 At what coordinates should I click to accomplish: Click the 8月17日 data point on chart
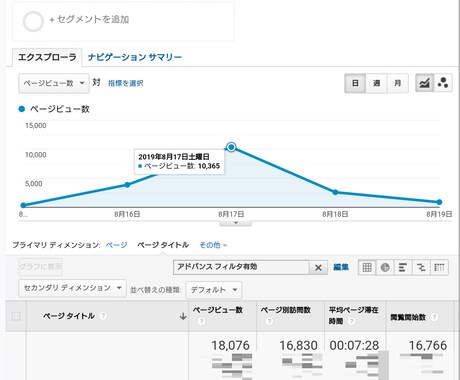pyautogui.click(x=231, y=147)
